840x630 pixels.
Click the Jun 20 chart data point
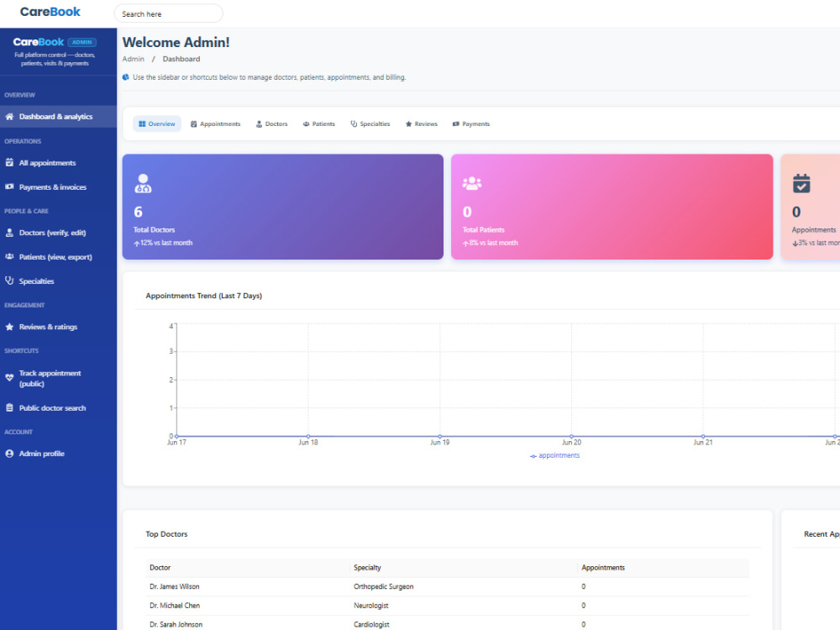pos(571,436)
